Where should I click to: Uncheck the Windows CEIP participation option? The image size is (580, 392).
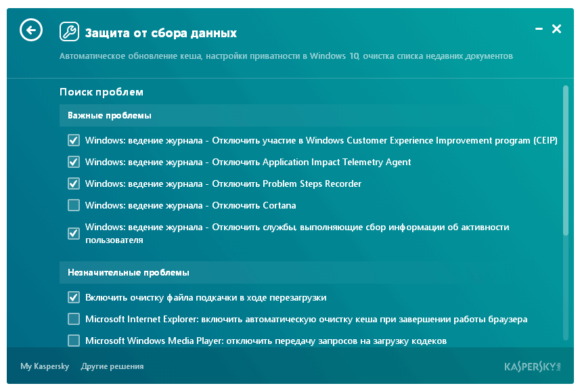(x=74, y=141)
